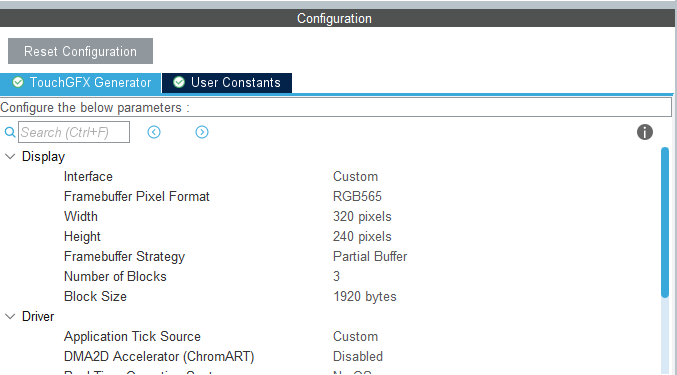Click the Configuration panel header
The image size is (677, 375).
point(337,18)
